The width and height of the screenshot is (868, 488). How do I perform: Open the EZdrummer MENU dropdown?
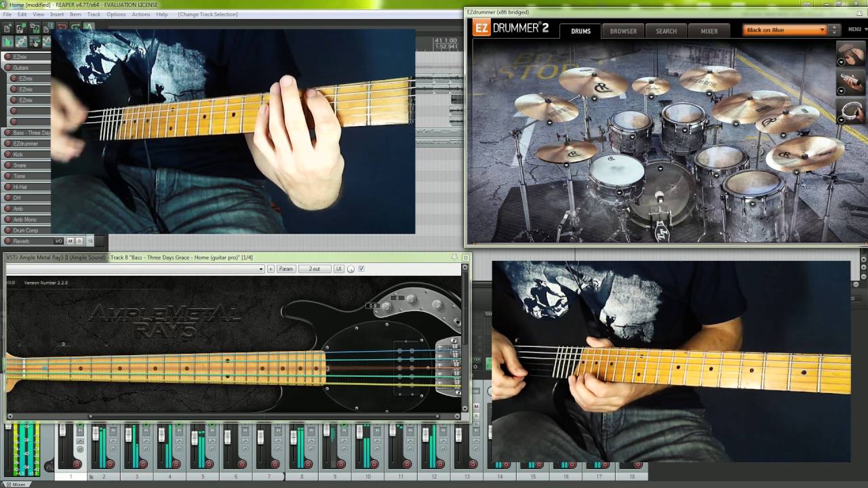pyautogui.click(x=858, y=29)
